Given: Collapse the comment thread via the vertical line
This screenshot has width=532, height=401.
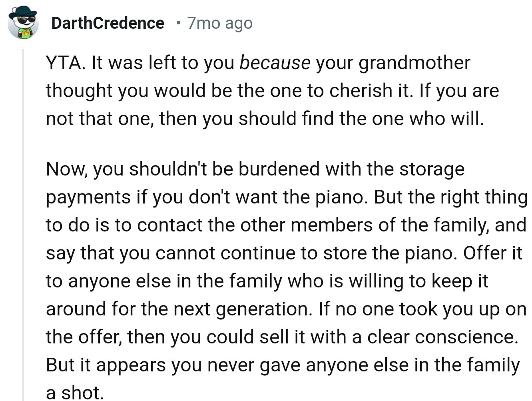Looking at the screenshot, I should [x=23, y=224].
